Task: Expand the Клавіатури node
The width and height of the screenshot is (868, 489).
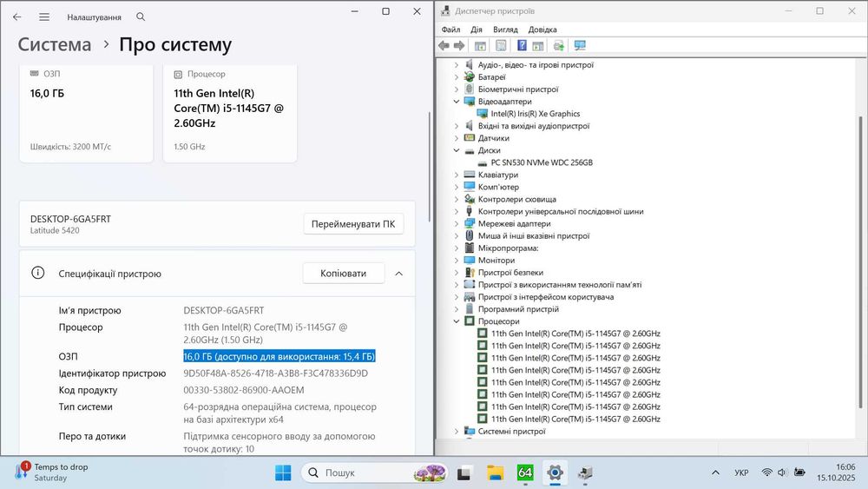Action: click(457, 175)
